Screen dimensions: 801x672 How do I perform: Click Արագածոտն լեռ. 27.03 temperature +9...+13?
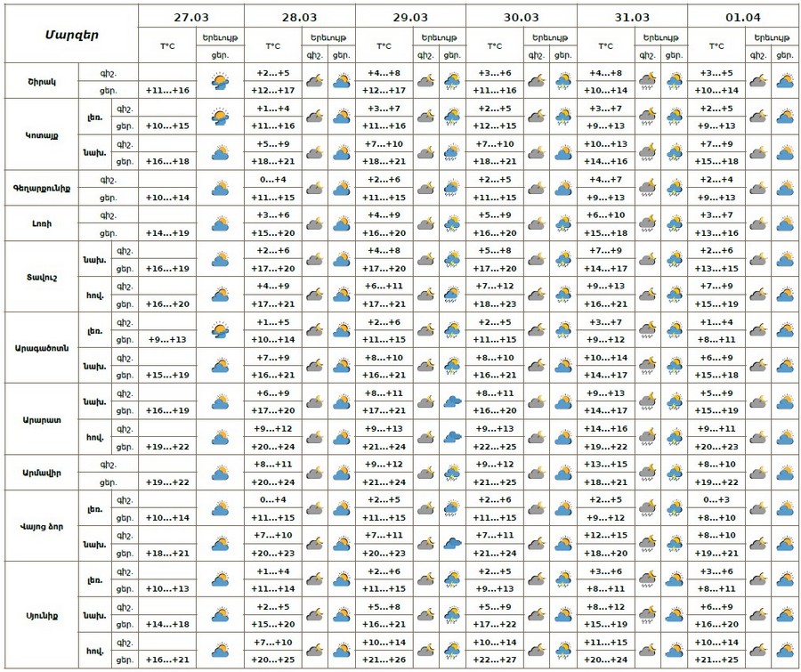167,339
